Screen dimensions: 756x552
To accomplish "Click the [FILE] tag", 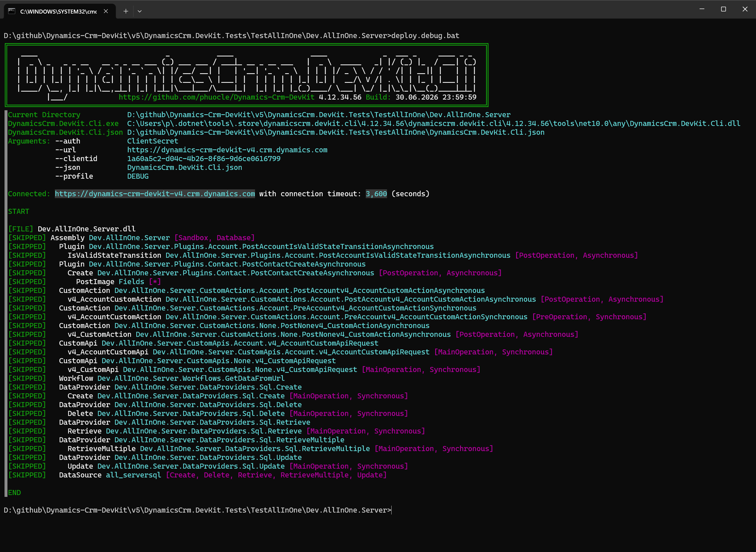I will coord(21,229).
